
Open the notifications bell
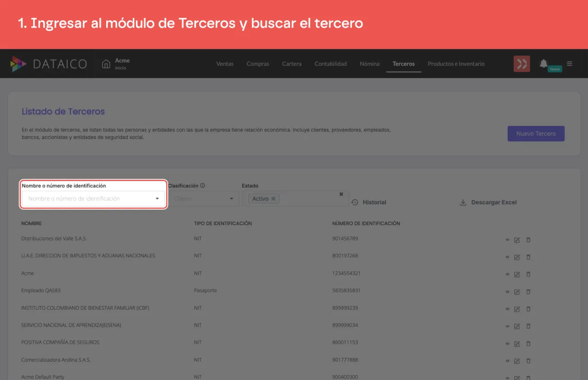click(x=543, y=63)
